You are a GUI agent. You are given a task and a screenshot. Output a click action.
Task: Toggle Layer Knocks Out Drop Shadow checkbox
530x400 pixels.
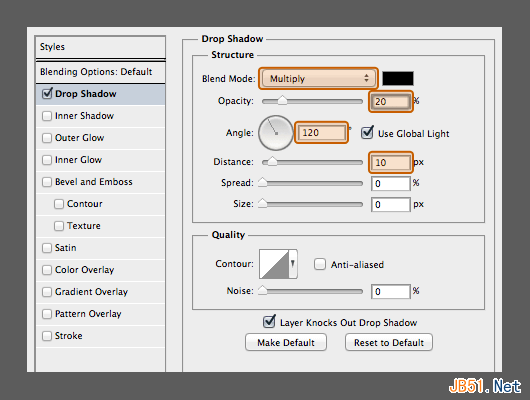click(269, 322)
